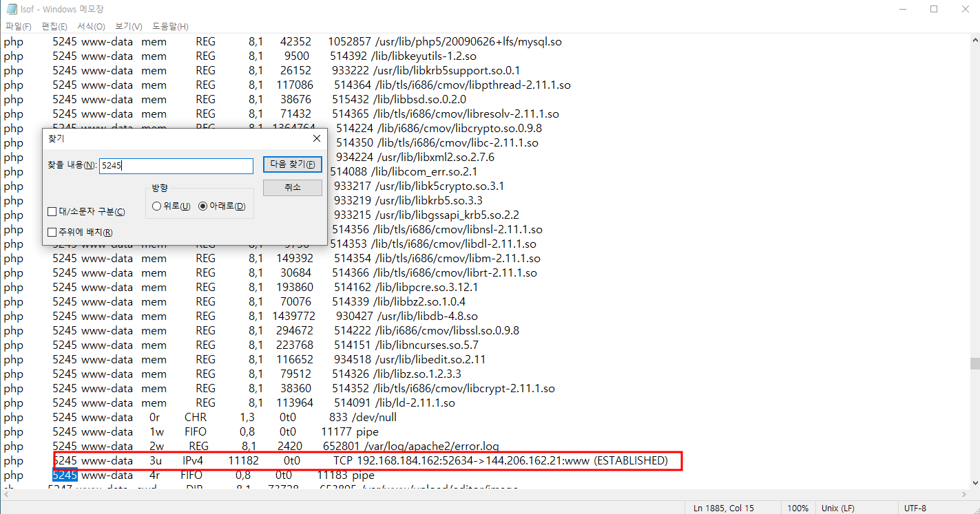Open the 파일(F) menu
Viewport: 980px width, 514px height.
(x=19, y=26)
